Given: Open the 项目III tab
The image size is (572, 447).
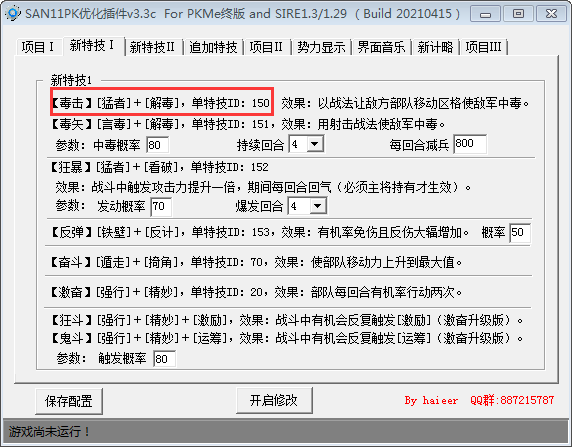Looking at the screenshot, I should coord(483,47).
